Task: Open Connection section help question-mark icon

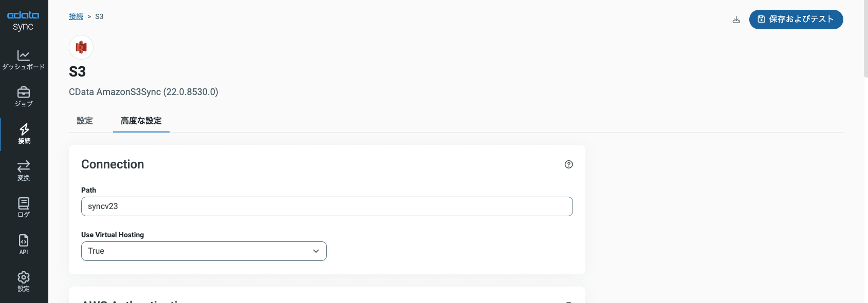Action: pyautogui.click(x=568, y=164)
